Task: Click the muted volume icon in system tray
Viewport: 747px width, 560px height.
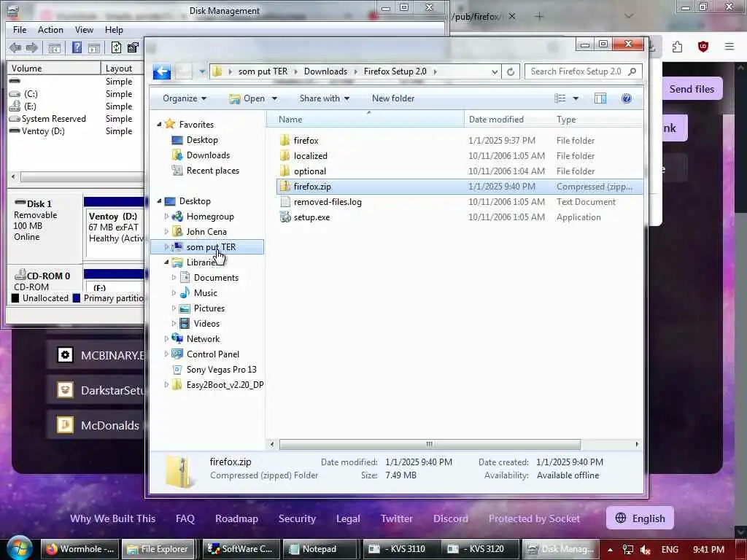Action: coord(646,550)
